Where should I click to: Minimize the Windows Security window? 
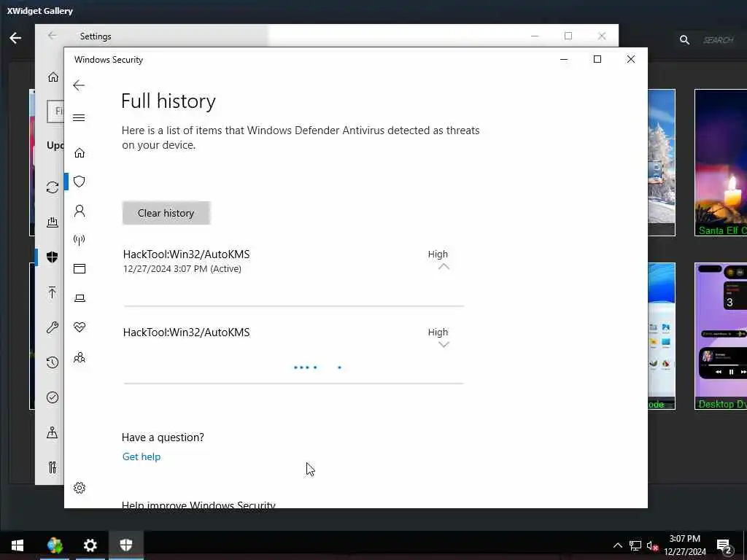564,59
